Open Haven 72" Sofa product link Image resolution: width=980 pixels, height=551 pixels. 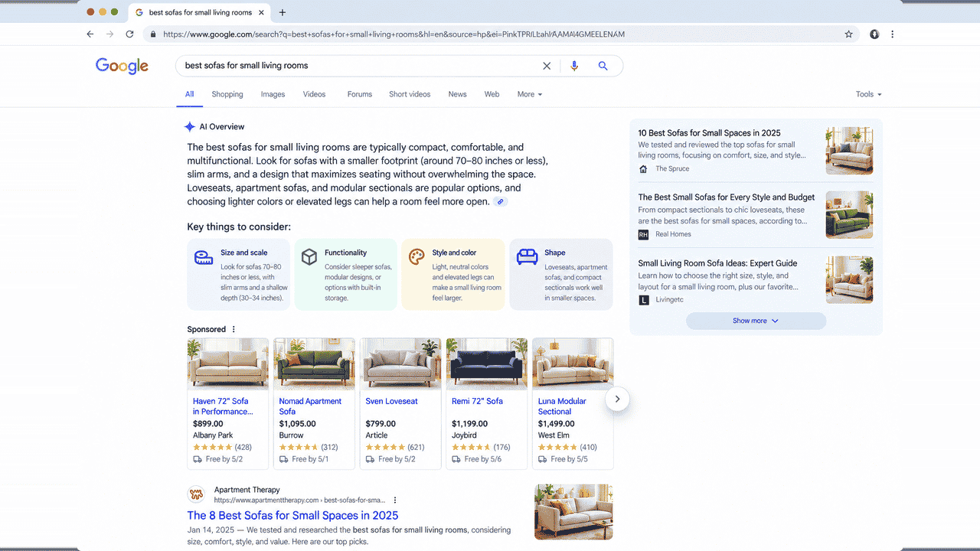pyautogui.click(x=223, y=406)
